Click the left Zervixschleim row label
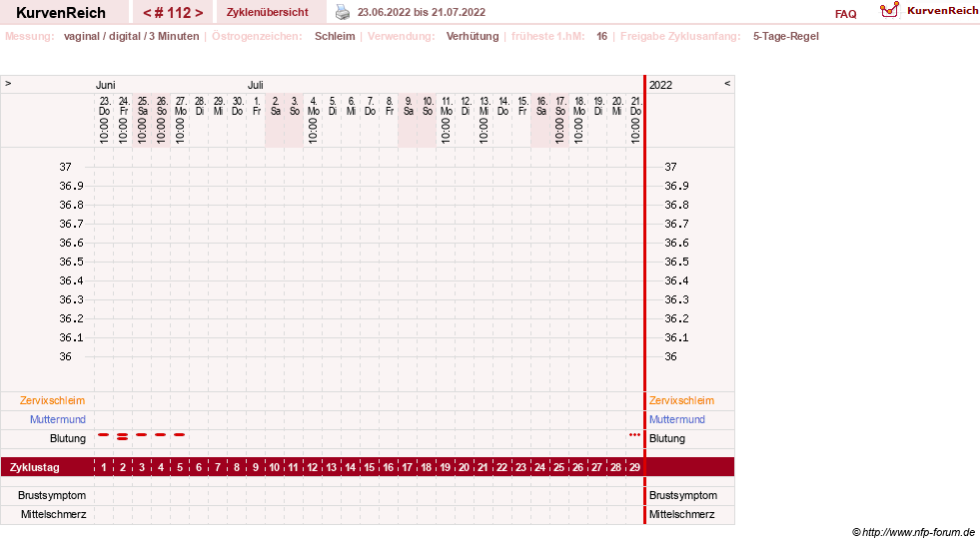The image size is (980, 544). pos(53,400)
